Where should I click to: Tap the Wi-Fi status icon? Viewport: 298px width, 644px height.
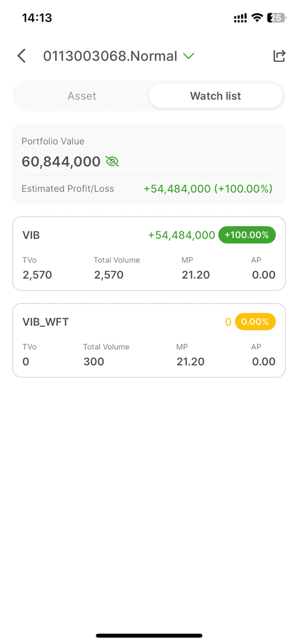point(257,18)
